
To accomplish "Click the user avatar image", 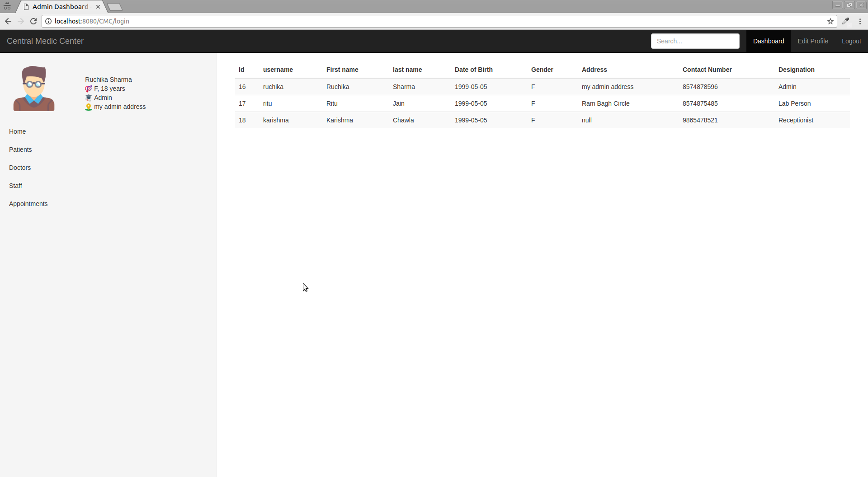I will pos(34,89).
